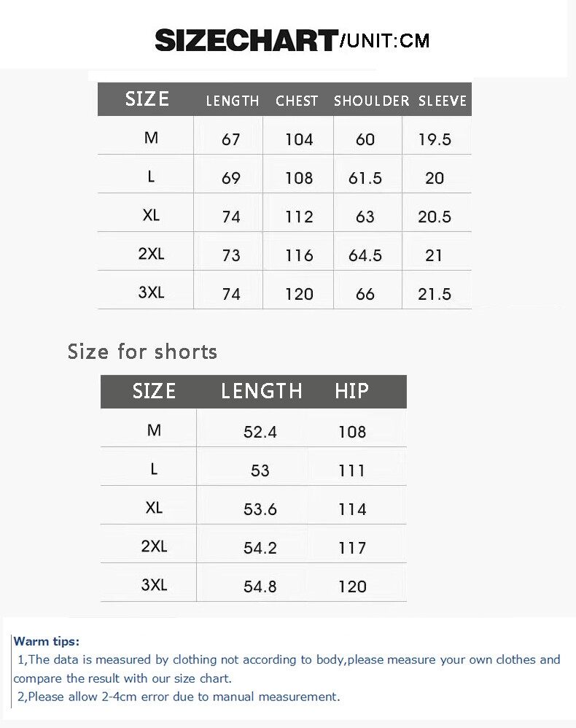Select the top table's LENGTH header
576x728 pixels.
233,101
